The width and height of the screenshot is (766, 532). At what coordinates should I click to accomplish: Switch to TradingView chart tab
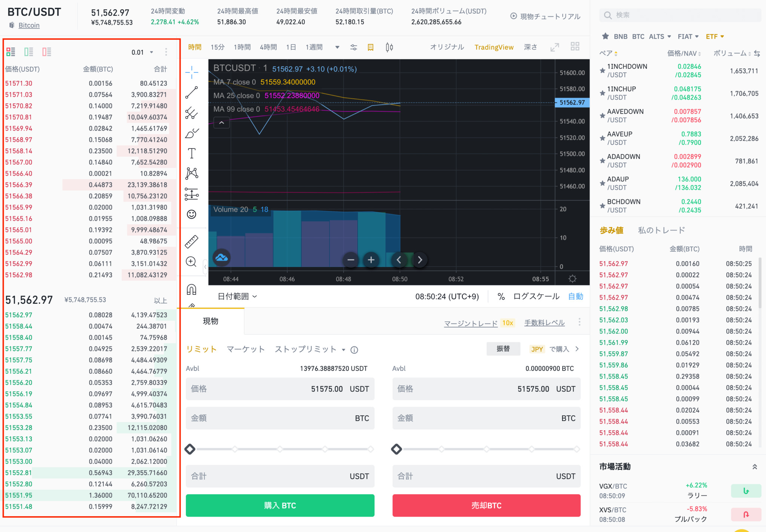[494, 48]
